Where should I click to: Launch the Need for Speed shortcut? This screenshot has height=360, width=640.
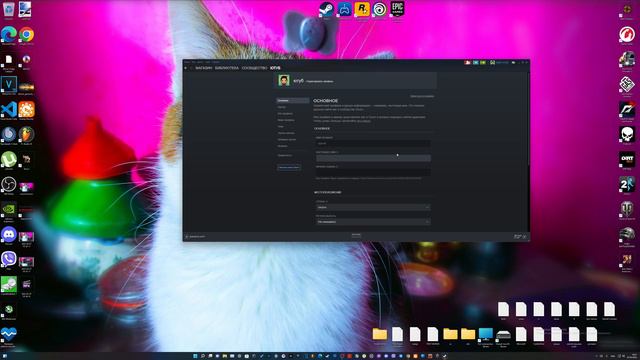click(x=627, y=109)
